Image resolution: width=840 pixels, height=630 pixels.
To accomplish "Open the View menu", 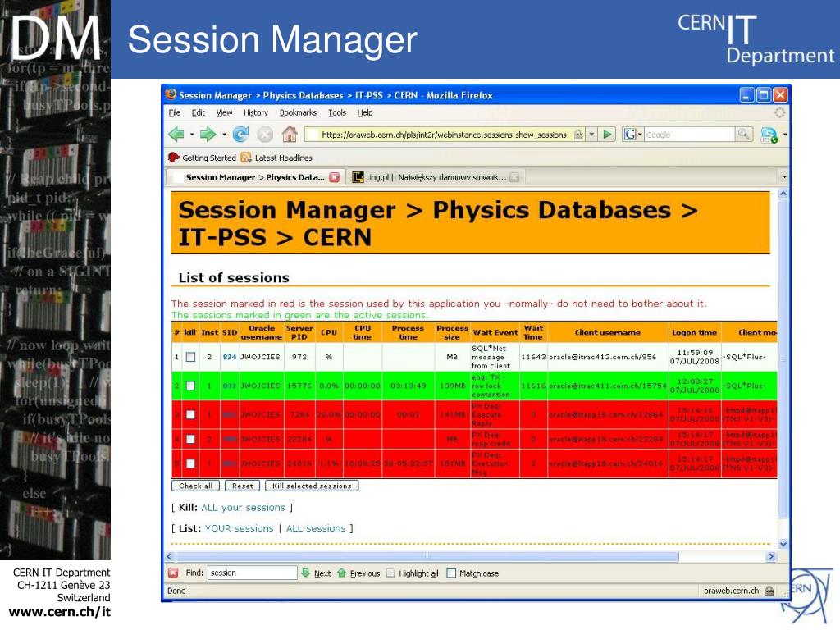I will [x=225, y=112].
